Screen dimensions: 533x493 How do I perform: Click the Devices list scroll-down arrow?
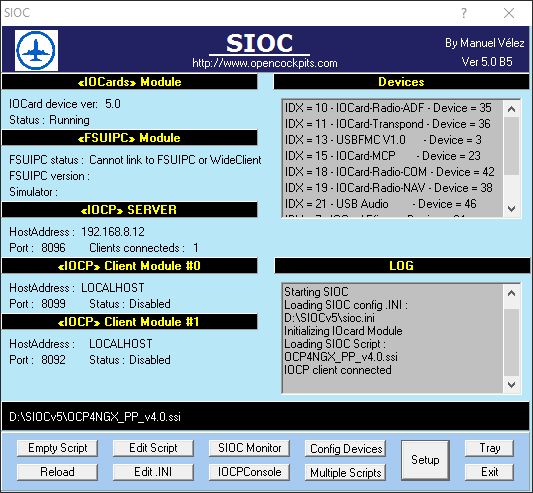tap(511, 209)
